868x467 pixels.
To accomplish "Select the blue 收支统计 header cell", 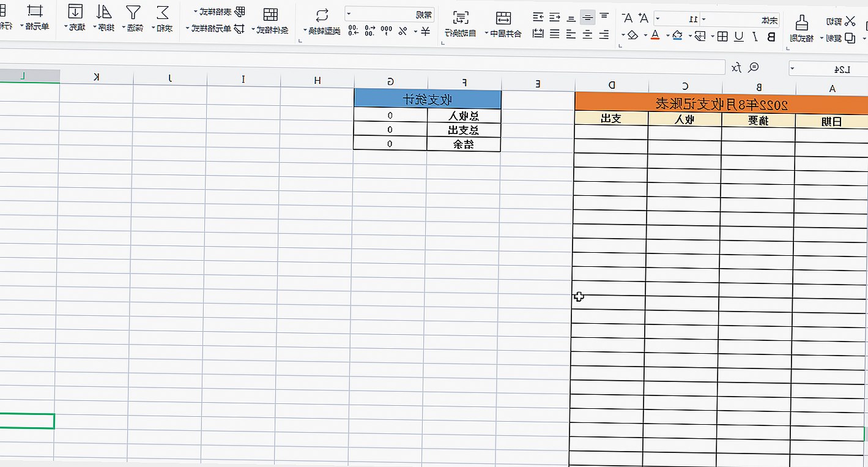I will click(427, 99).
